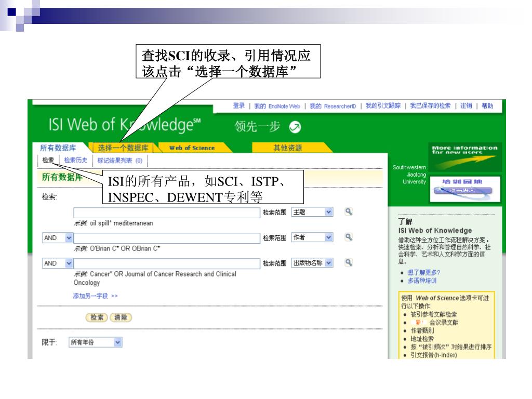Switch to the 所有数据库 tab
The height and width of the screenshot is (399, 532).
coord(58,148)
